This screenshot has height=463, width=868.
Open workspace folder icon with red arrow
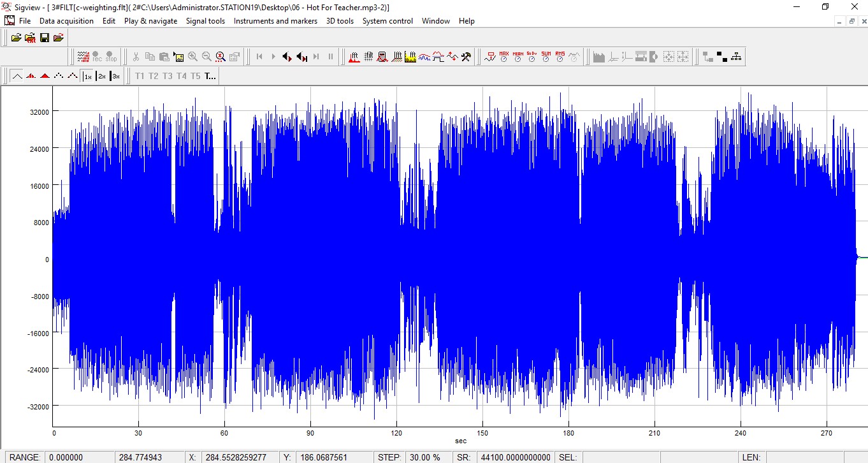pos(59,38)
